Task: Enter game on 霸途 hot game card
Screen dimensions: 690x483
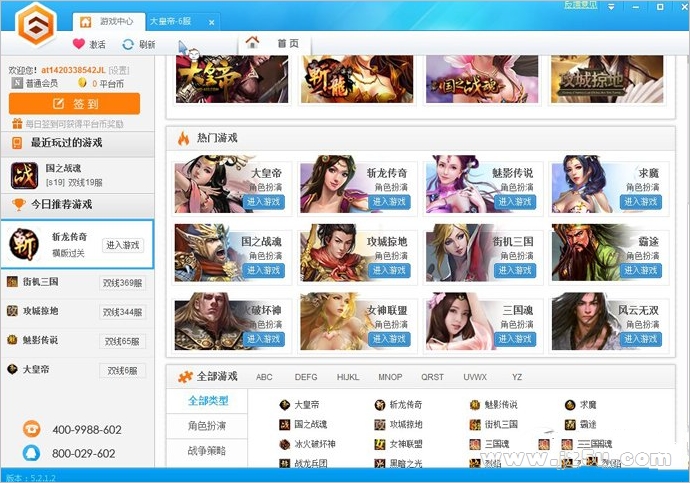Action: pos(641,270)
